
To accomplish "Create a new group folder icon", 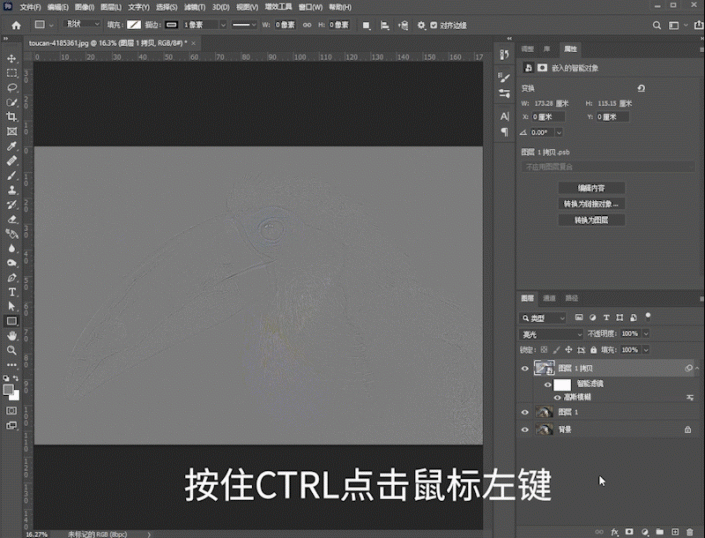I will pyautogui.click(x=660, y=532).
